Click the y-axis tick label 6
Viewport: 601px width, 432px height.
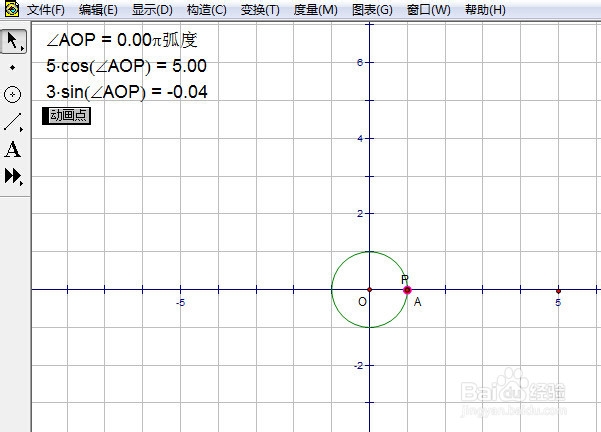360,62
